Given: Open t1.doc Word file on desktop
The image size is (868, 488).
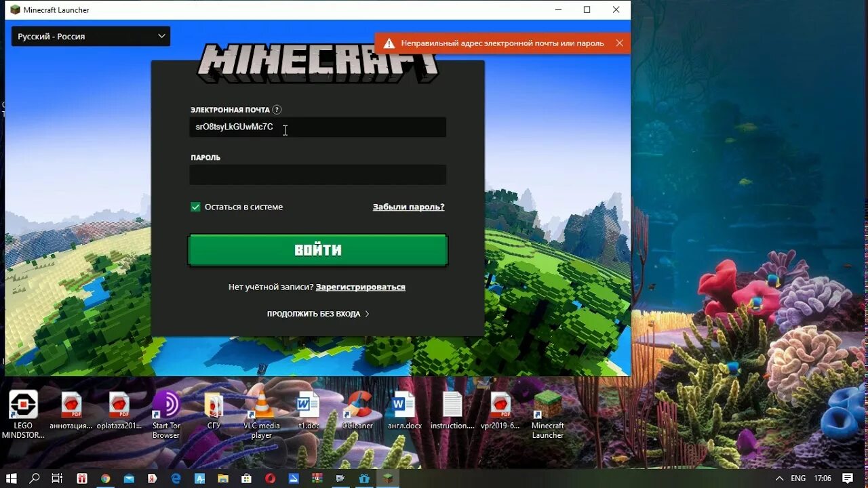Looking at the screenshot, I should click(x=309, y=411).
